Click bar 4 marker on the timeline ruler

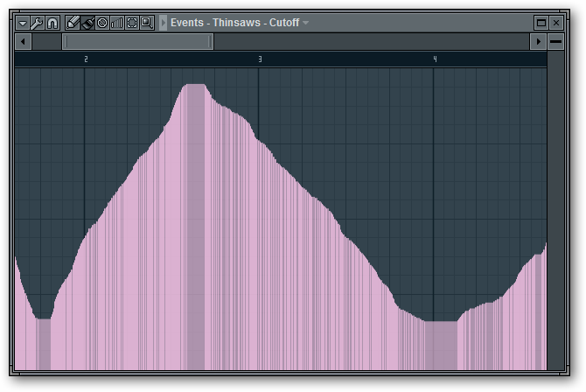(435, 59)
